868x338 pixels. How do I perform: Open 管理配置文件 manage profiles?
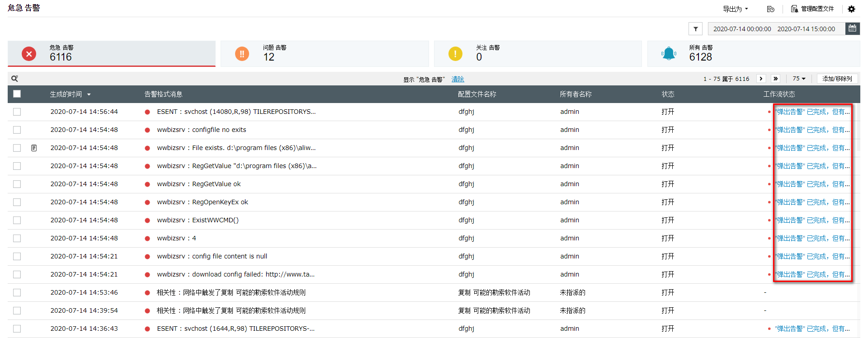click(812, 9)
